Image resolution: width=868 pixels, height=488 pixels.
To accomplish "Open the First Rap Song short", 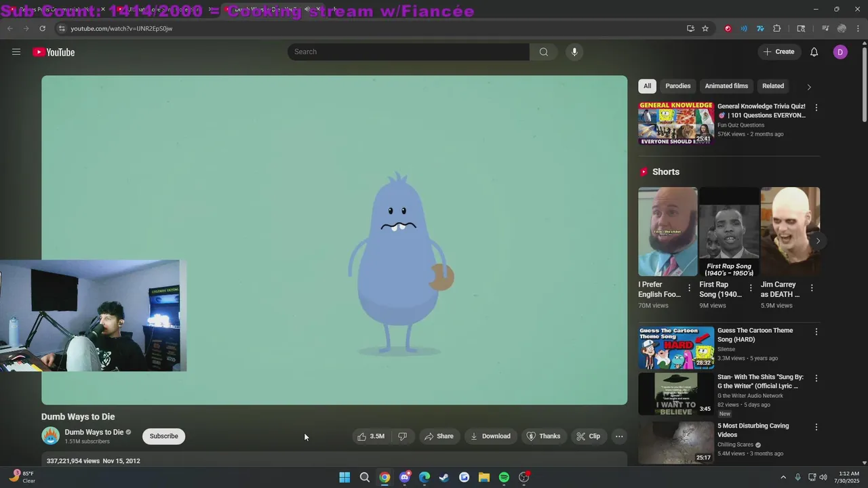I will click(x=729, y=232).
